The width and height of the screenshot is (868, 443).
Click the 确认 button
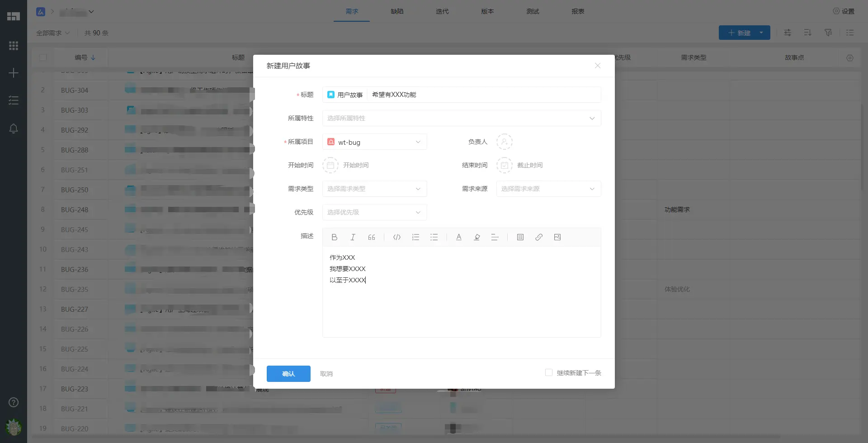(x=288, y=374)
